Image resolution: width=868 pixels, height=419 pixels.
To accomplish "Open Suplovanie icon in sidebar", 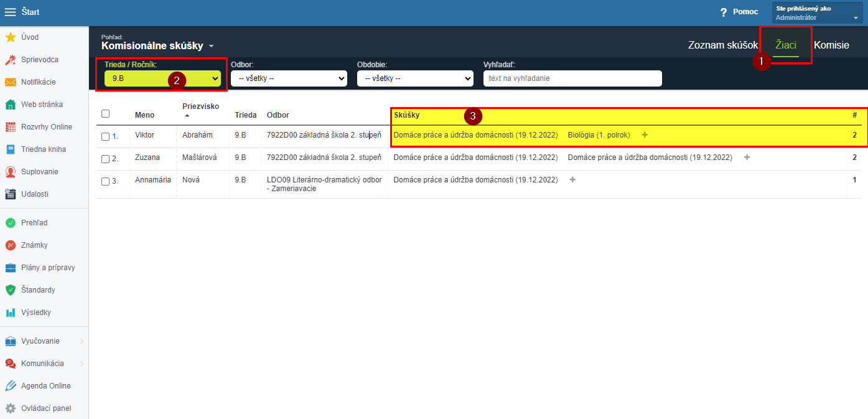I will [10, 172].
